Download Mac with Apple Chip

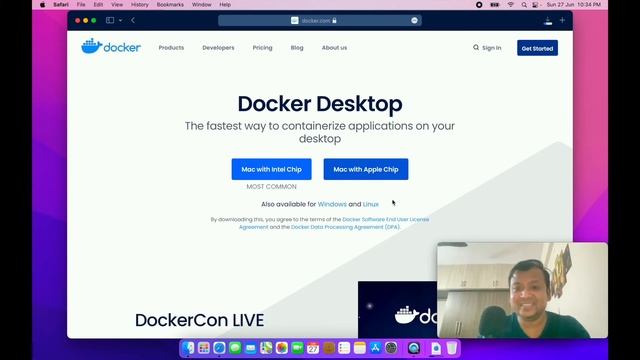(366, 169)
